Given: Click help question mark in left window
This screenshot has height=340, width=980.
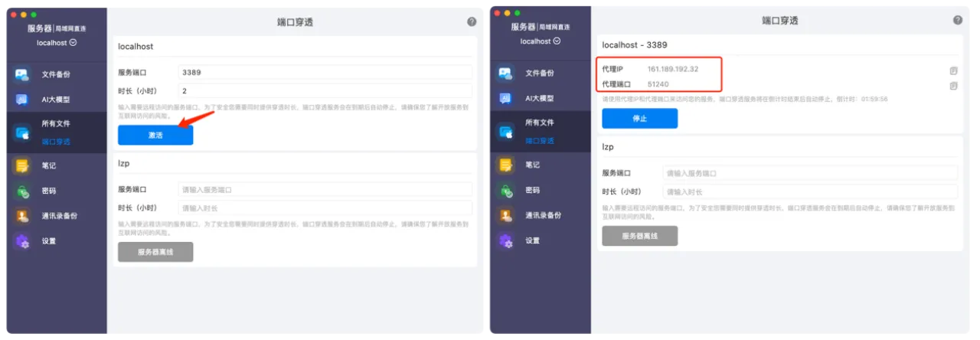Looking at the screenshot, I should click(472, 21).
